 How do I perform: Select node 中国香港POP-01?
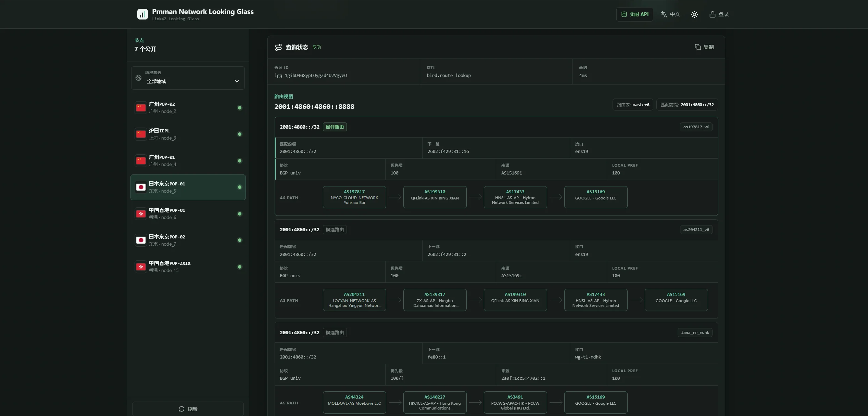188,214
